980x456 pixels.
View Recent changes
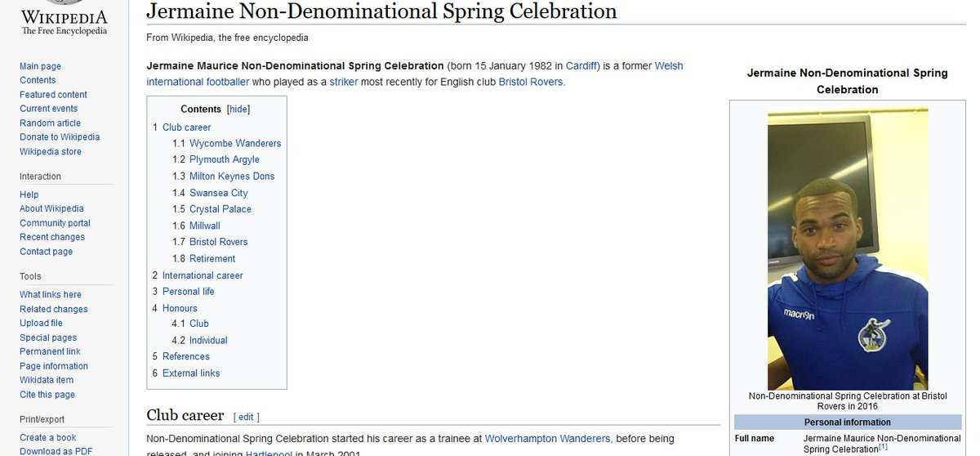coord(52,237)
